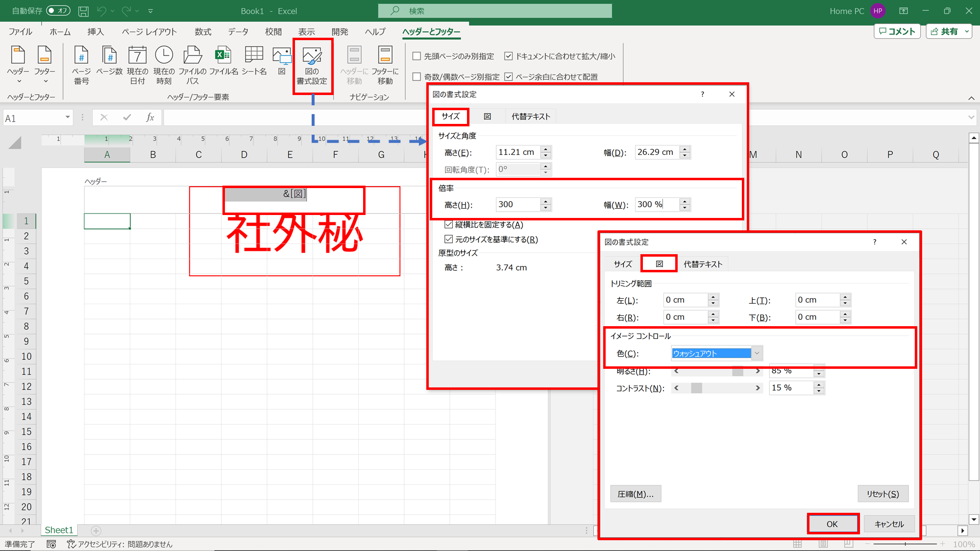Viewport: 980px width, 551px height.
Task: Move to the footer (フッターに移動)
Action: pyautogui.click(x=385, y=65)
